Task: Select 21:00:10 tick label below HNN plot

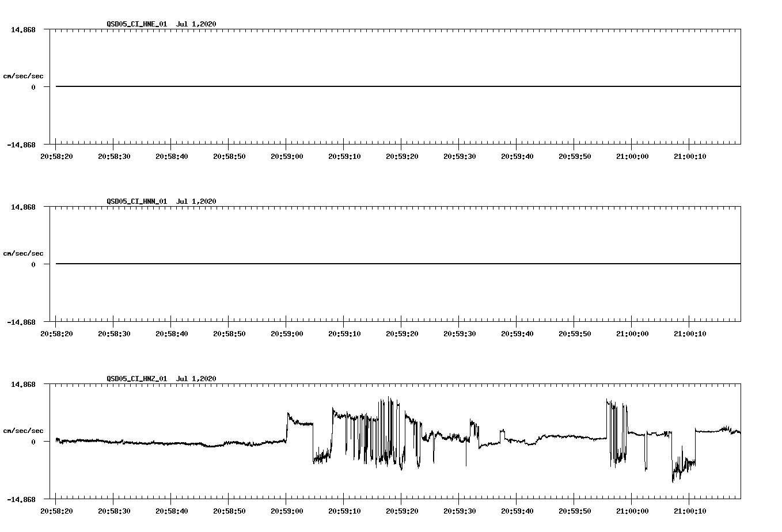Action: (690, 333)
